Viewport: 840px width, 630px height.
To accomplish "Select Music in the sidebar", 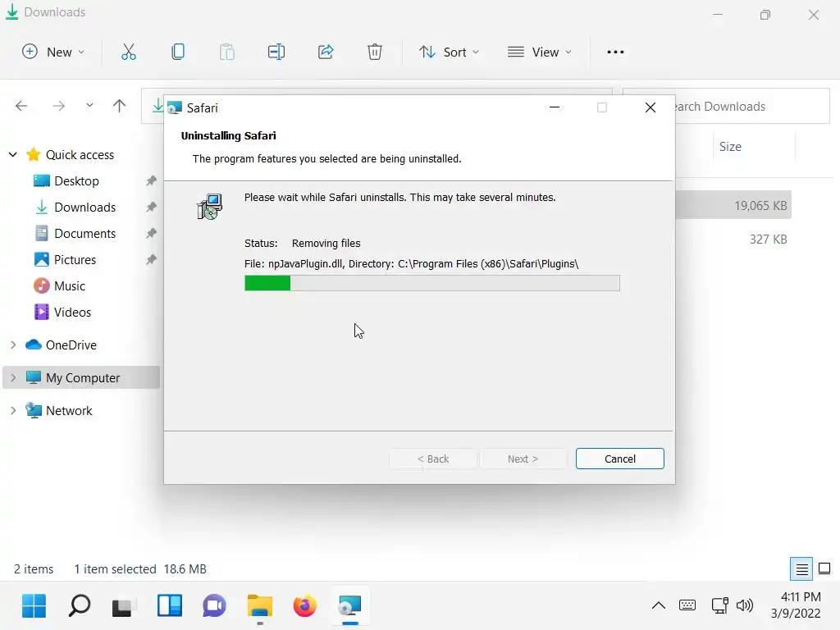I will click(x=70, y=286).
